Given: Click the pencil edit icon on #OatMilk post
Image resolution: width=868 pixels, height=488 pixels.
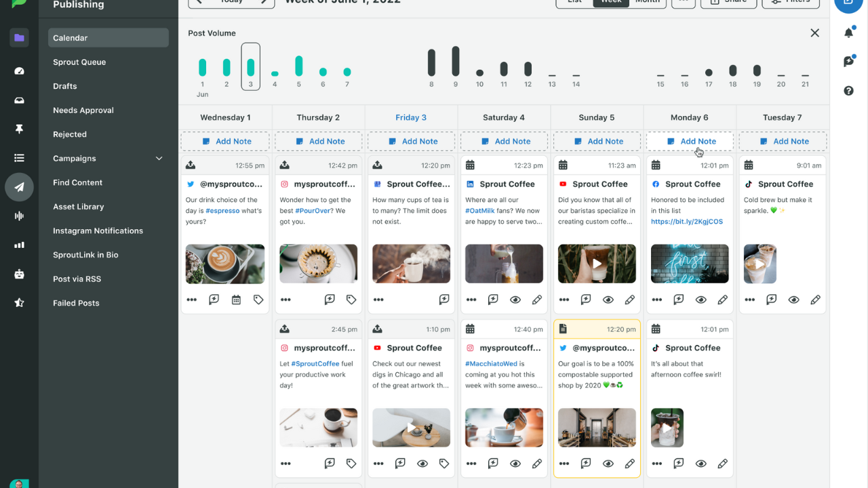Looking at the screenshot, I should (x=537, y=300).
